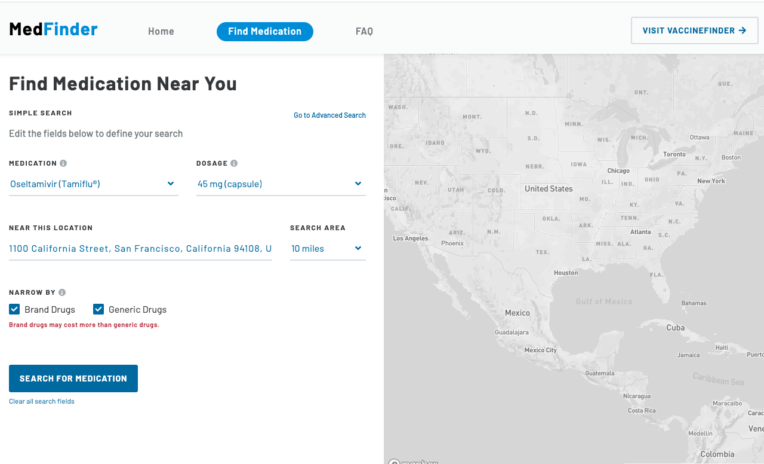Click info icon beside Dosage label
Viewport: 764px width, 464px height.
(234, 163)
